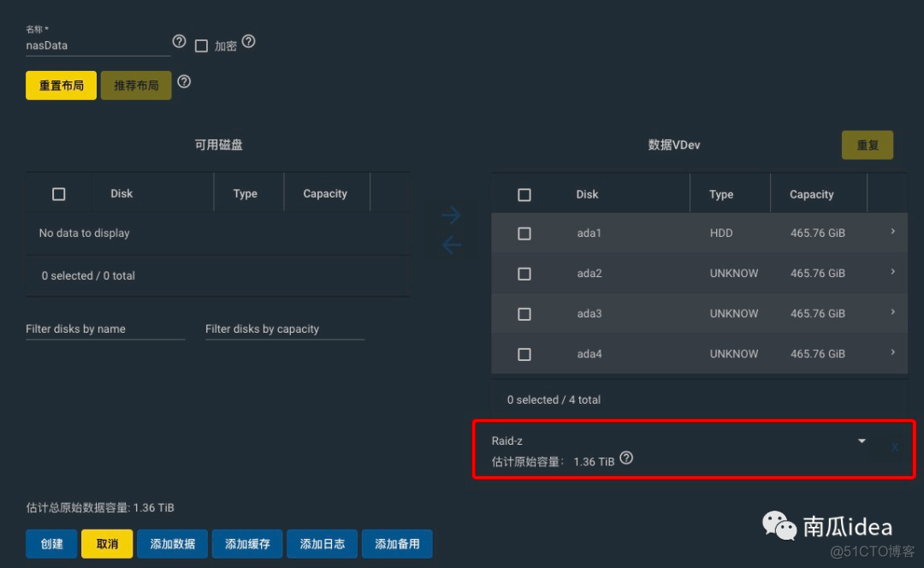The height and width of the screenshot is (568, 924).
Task: Click Type column header in 数据VDev table
Action: tap(721, 194)
